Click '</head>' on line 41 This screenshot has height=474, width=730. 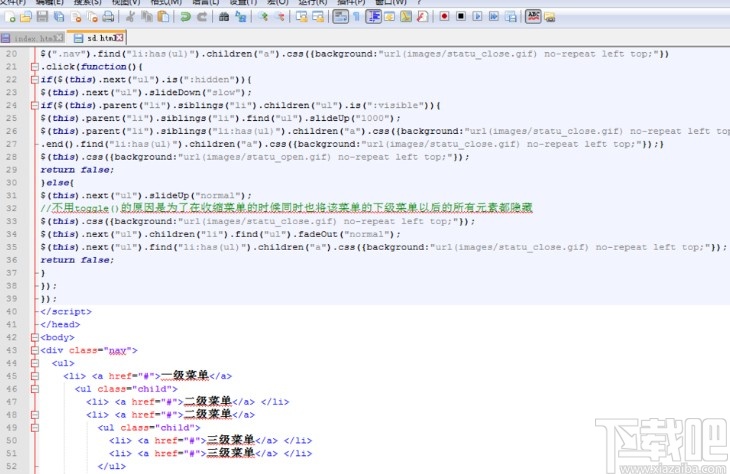pos(60,325)
